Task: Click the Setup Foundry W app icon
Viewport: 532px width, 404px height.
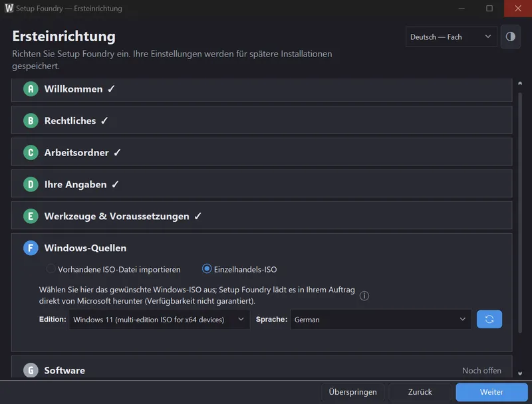Action: pyautogui.click(x=9, y=8)
